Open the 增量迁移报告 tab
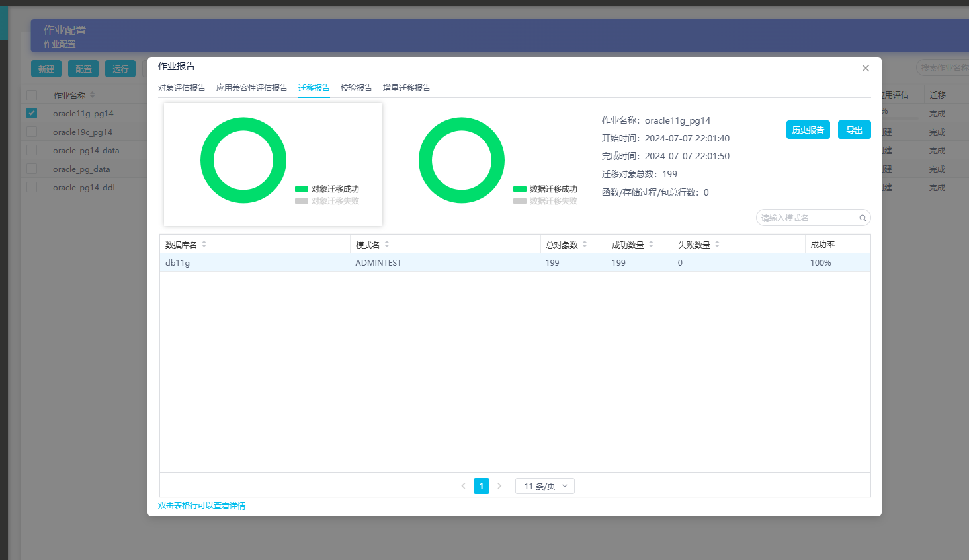969x560 pixels. 407,88
